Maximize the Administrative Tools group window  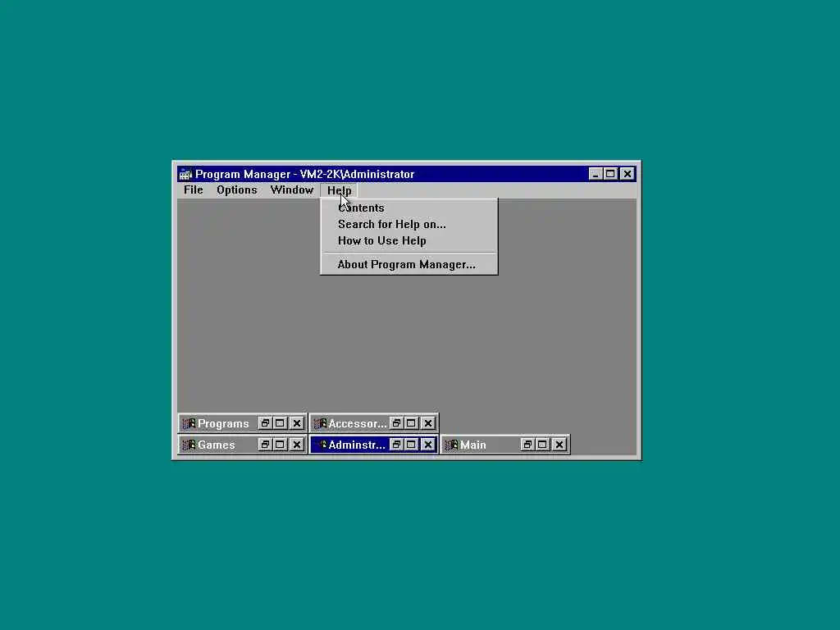click(411, 445)
